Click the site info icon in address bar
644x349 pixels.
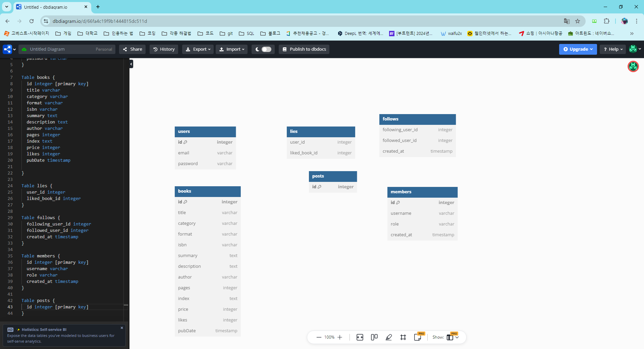tap(46, 21)
